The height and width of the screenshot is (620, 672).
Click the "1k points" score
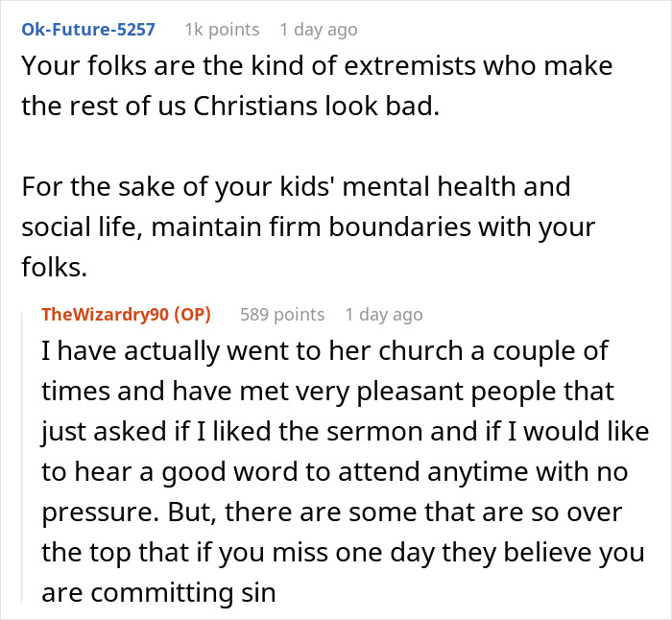[x=220, y=29]
